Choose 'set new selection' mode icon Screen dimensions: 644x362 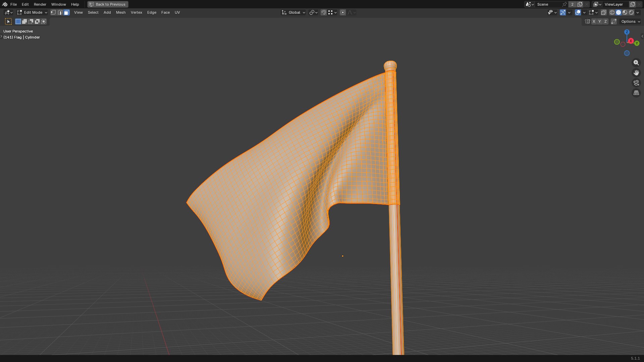click(18, 21)
